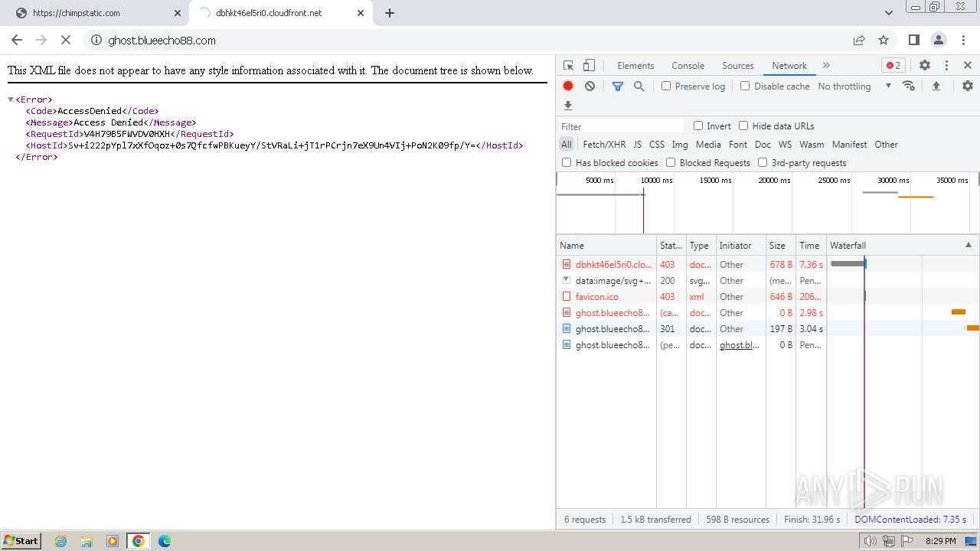Open the Windows media player taskbar icon
Image resolution: width=980 pixels, height=551 pixels.
tap(113, 541)
